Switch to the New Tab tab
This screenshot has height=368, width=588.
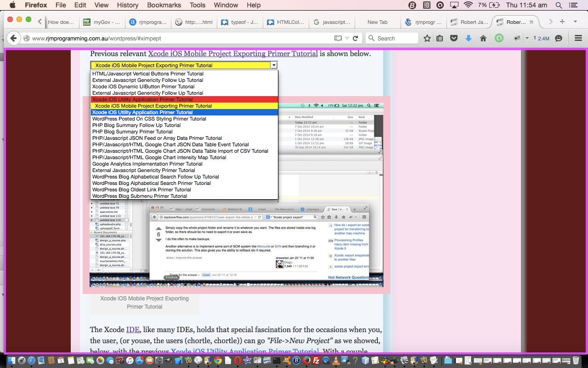tap(378, 22)
